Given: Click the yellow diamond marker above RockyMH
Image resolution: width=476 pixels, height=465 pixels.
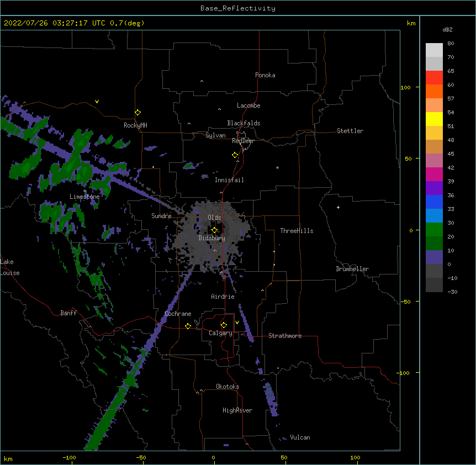Looking at the screenshot, I should (137, 113).
